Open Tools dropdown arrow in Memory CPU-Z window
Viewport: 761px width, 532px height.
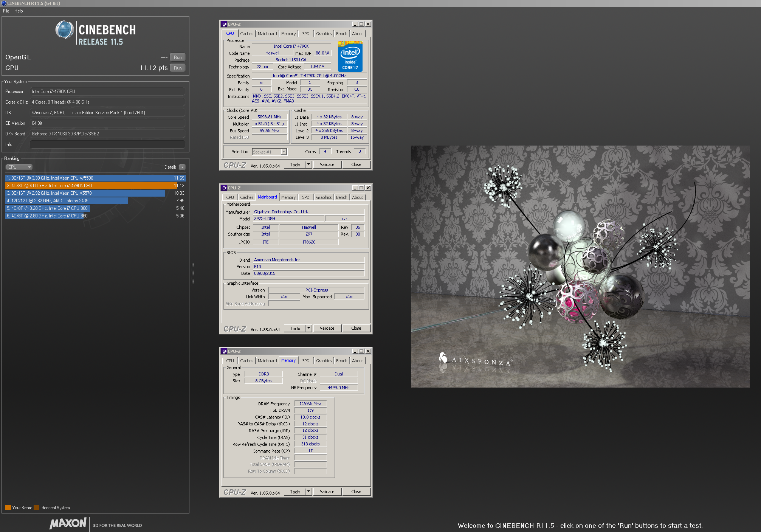coord(308,492)
